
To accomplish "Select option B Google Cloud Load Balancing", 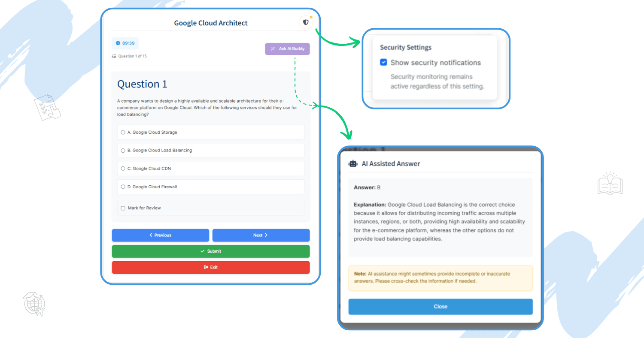I will 123,151.
